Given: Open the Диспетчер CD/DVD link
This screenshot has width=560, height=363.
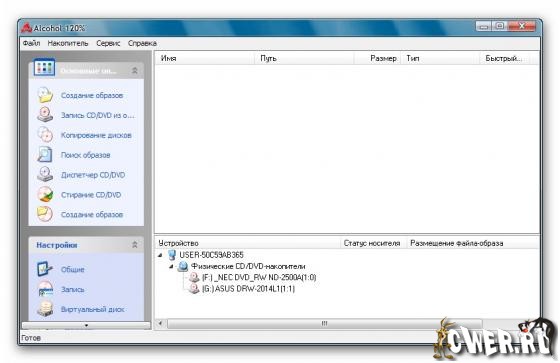Looking at the screenshot, I should click(93, 175).
